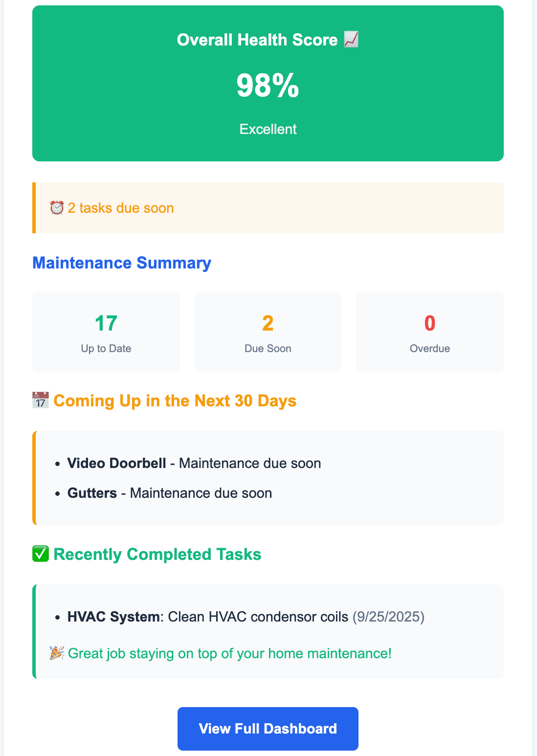
Task: Click the Coming Up in the Next 30 Days heading
Action: (x=175, y=400)
